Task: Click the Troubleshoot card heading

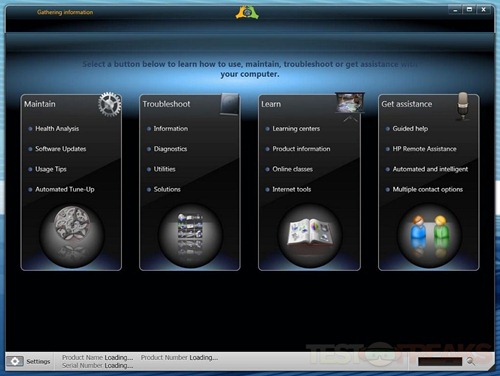Action: tap(166, 104)
